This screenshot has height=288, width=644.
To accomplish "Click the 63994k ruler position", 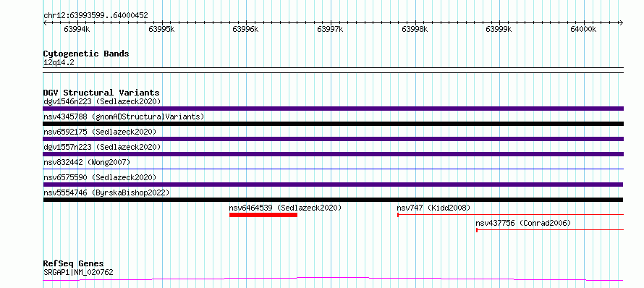I will (x=77, y=29).
